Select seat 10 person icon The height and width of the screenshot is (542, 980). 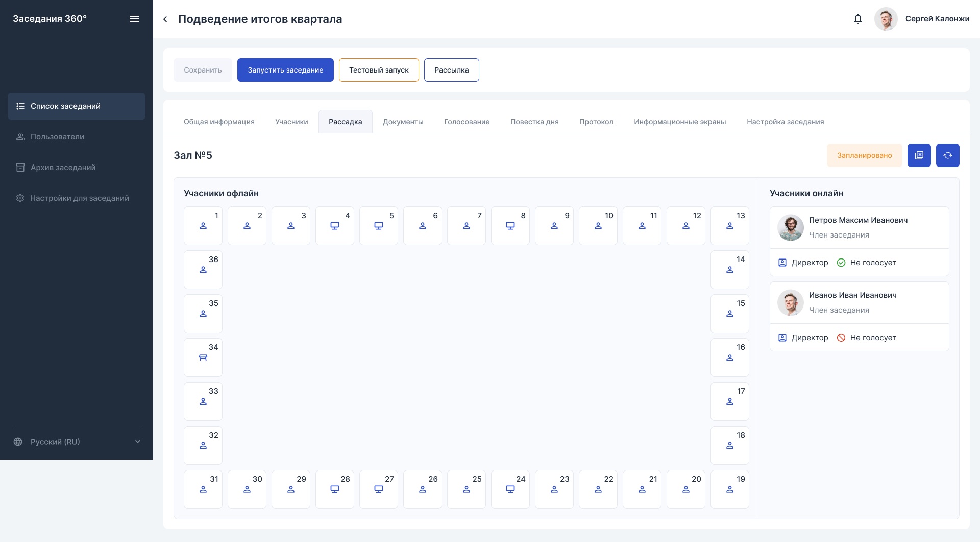(x=598, y=226)
